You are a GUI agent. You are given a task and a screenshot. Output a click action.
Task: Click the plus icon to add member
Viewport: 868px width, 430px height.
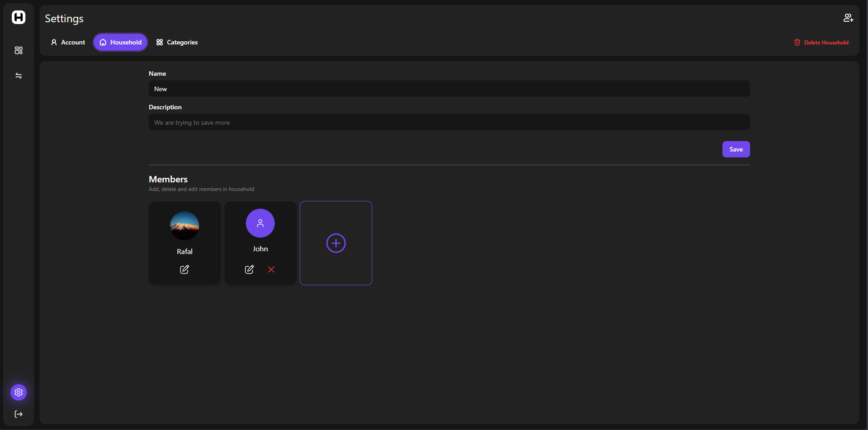tap(336, 243)
